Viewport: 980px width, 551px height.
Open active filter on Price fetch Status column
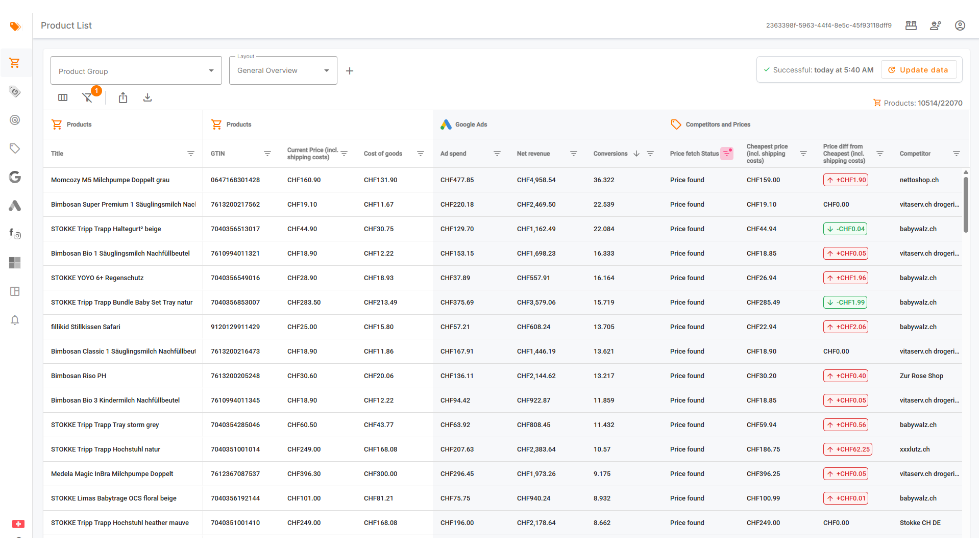(727, 154)
